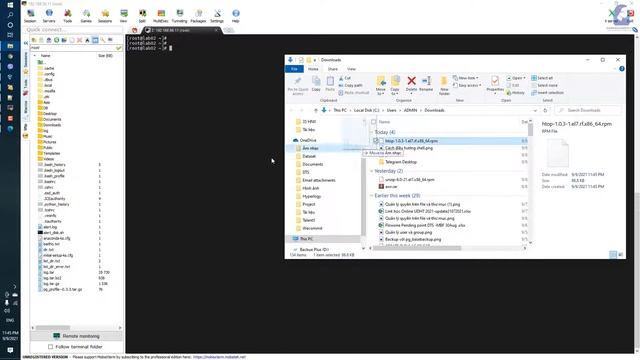The height and width of the screenshot is (360, 640).
Task: Click Select all in Explorer ribbon
Action: point(542,78)
